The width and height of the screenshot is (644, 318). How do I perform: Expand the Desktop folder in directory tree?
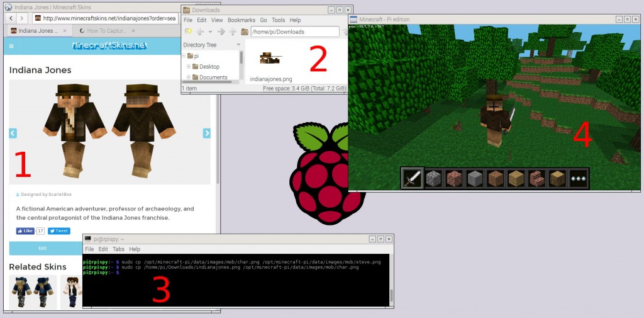tap(189, 67)
